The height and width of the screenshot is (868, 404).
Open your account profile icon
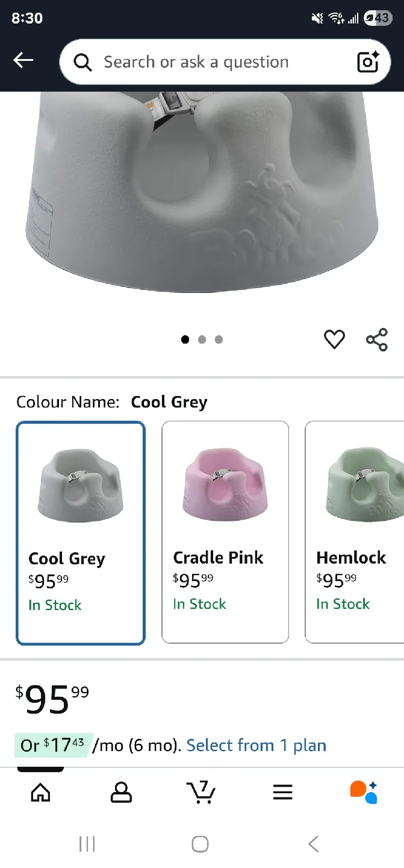pos(121,793)
